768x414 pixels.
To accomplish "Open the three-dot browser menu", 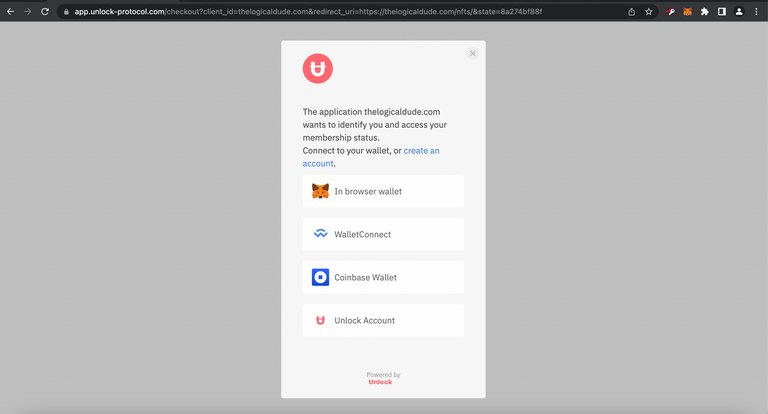I will (x=756, y=12).
